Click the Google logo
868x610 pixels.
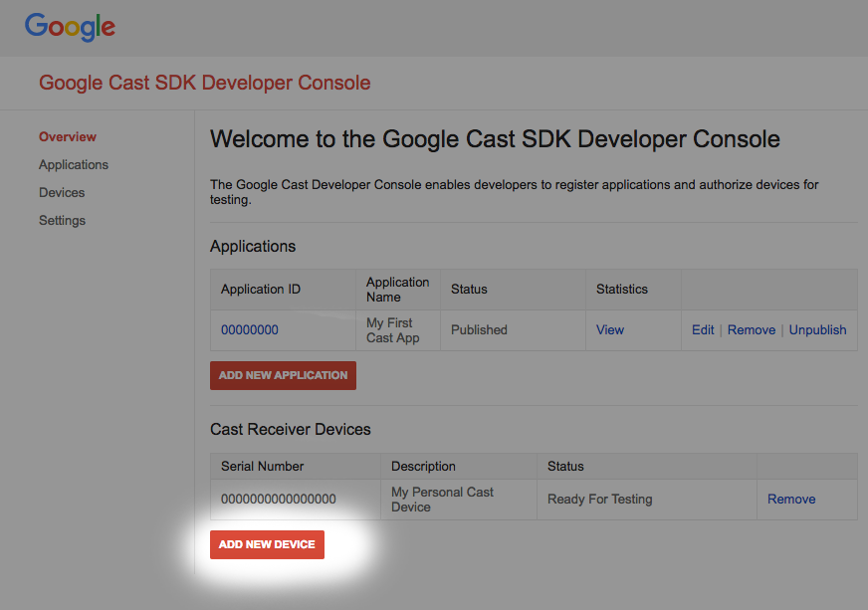coord(69,28)
